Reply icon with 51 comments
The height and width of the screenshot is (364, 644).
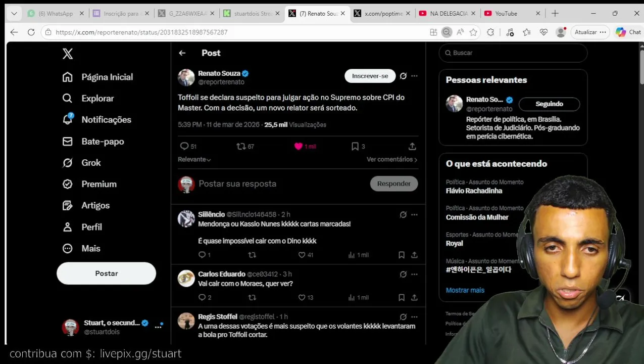point(184,146)
